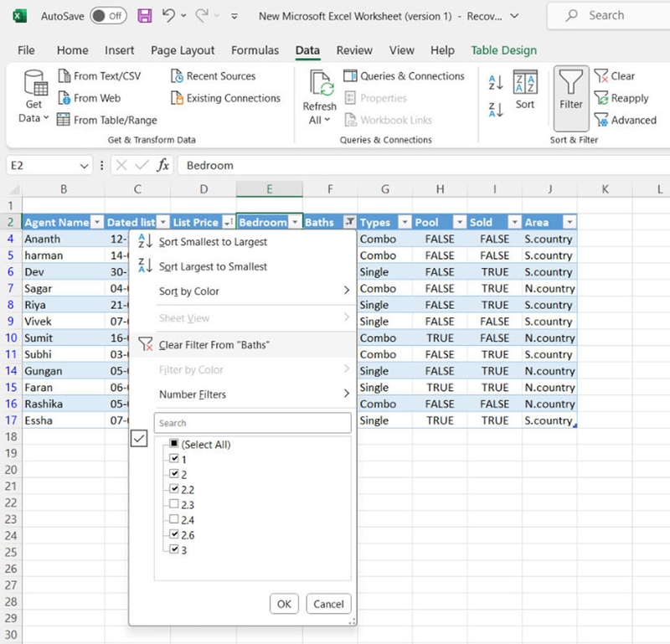Toggle the (Select All) checkbox
This screenshot has width=670, height=644.
pos(174,443)
